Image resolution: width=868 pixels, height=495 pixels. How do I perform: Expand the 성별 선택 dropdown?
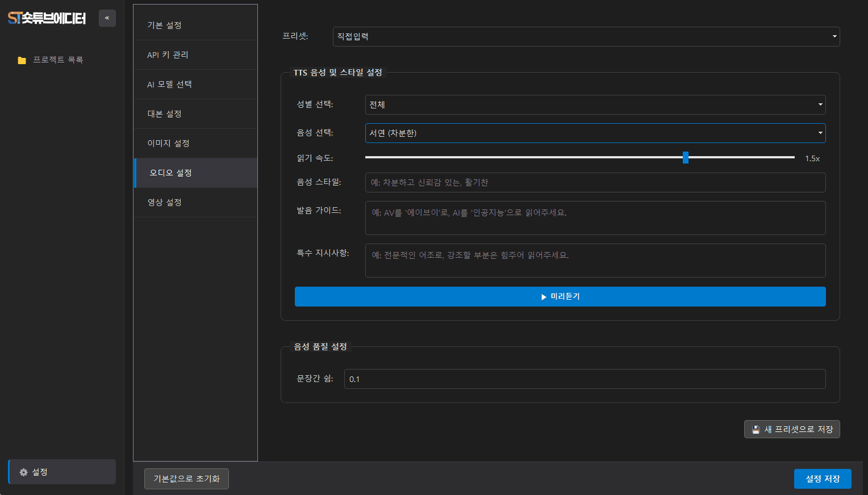click(x=595, y=104)
